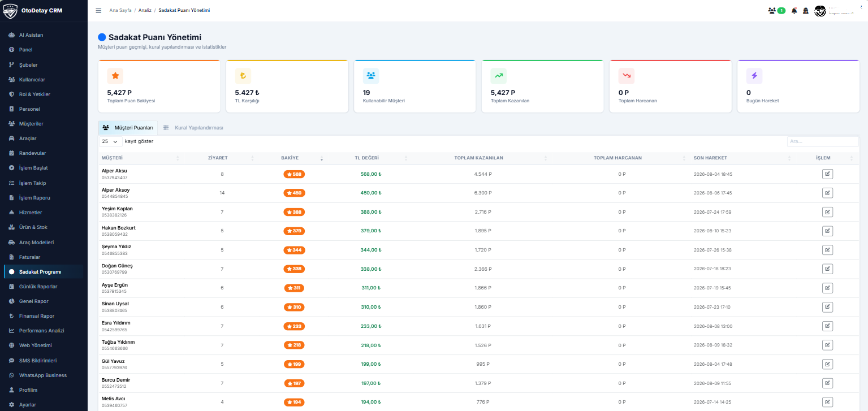This screenshot has width=868, height=411.
Task: Open the notifications bell icon
Action: pos(794,11)
